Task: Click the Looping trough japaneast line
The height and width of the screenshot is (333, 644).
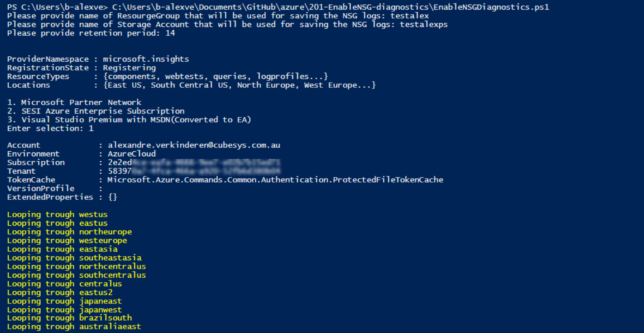Action: [x=64, y=301]
